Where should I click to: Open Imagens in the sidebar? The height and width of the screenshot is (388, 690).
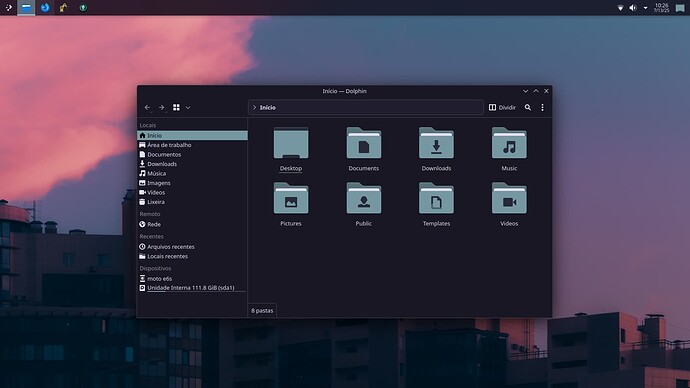[x=192, y=183]
